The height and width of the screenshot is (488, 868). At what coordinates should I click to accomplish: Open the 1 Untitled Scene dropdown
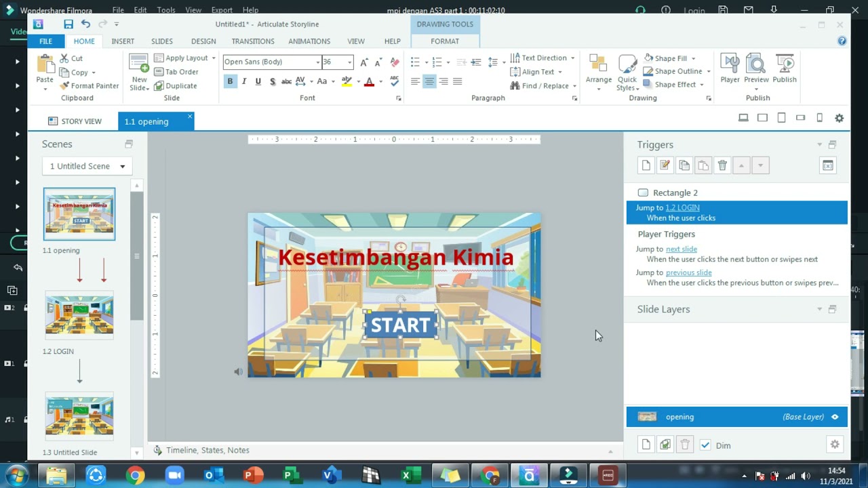pos(87,166)
